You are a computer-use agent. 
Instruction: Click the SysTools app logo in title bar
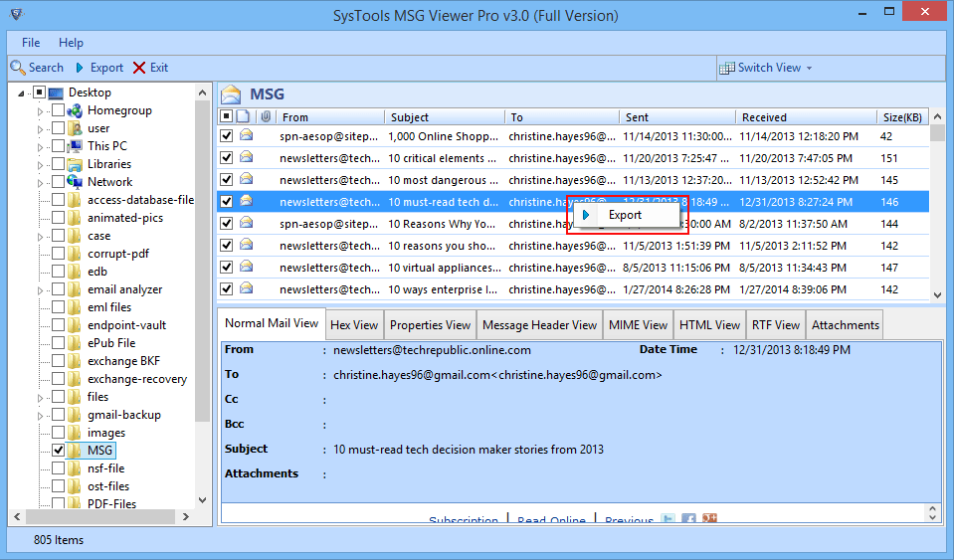(x=17, y=13)
